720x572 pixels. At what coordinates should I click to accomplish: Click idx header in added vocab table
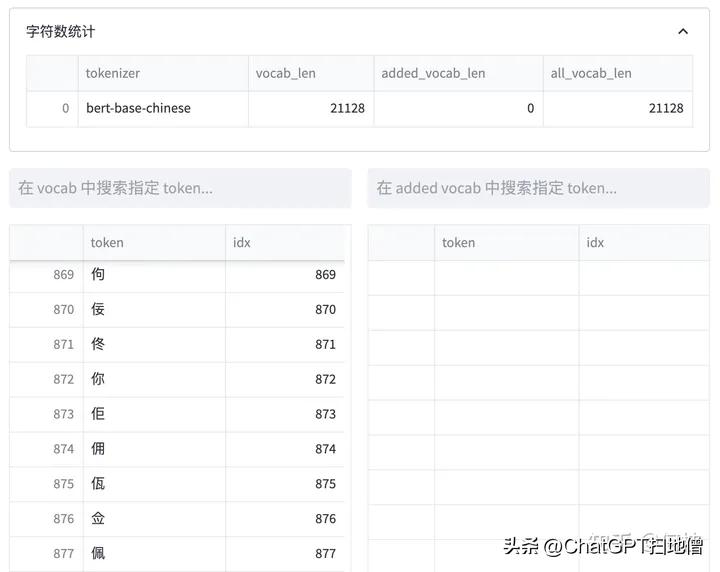click(595, 242)
